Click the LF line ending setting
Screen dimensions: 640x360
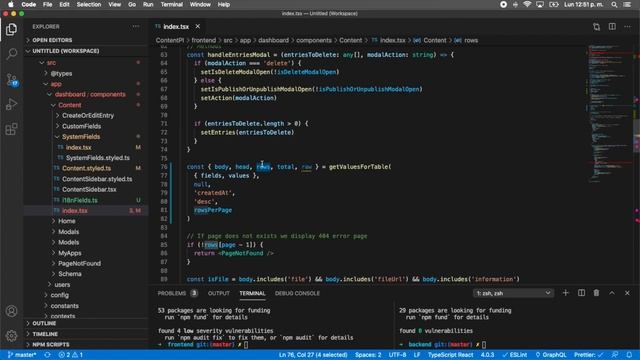(417, 355)
